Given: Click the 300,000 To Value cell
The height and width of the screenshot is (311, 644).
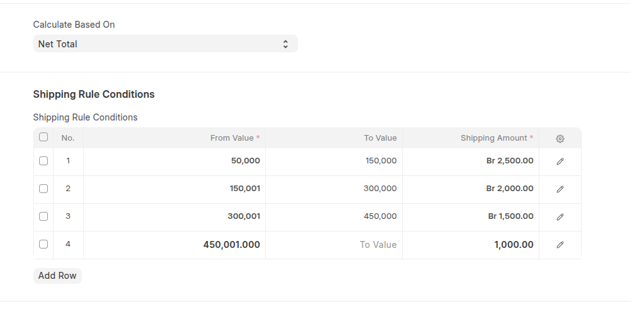Looking at the screenshot, I should click(x=334, y=189).
